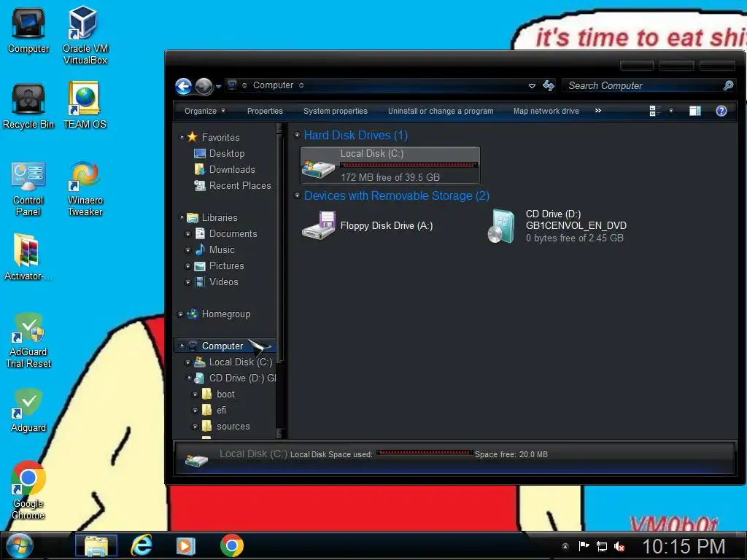Collapse the Hard Disk Drives group
The height and width of the screenshot is (560, 747).
click(x=298, y=135)
